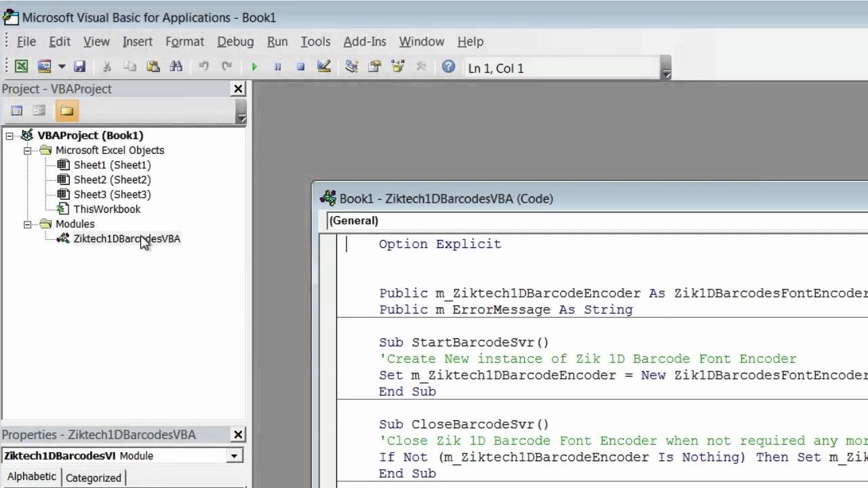The width and height of the screenshot is (868, 488).
Task: Open the Run menu
Action: 277,41
